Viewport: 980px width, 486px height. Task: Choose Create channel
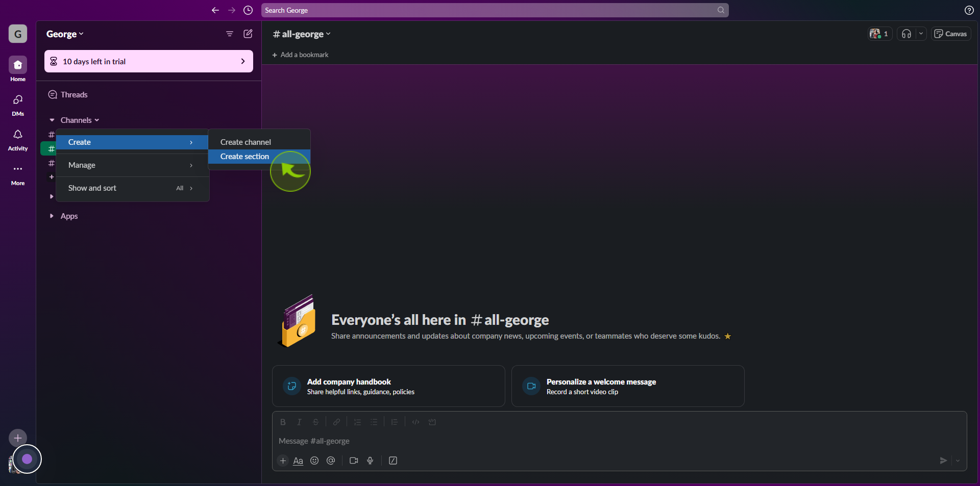point(259,142)
